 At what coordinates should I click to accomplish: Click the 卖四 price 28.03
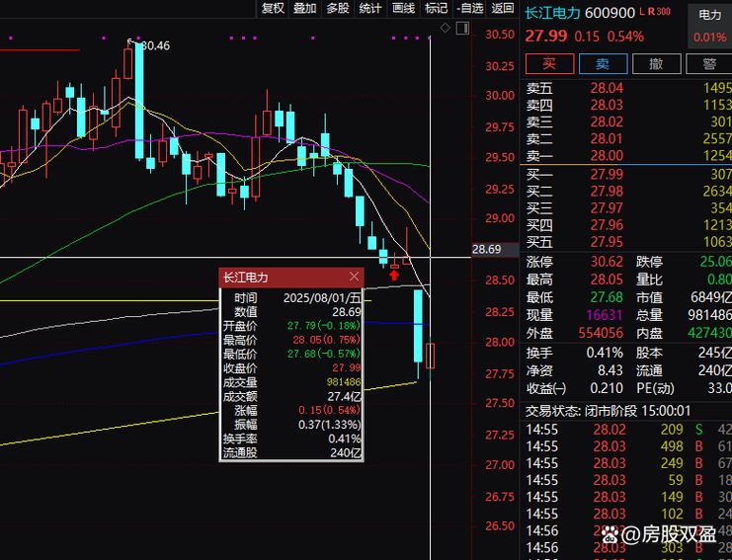click(x=607, y=105)
